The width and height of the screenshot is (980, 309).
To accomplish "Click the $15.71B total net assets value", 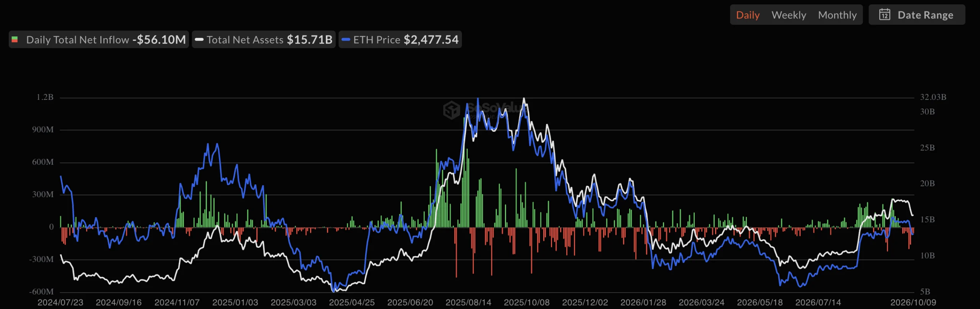I will coord(310,39).
